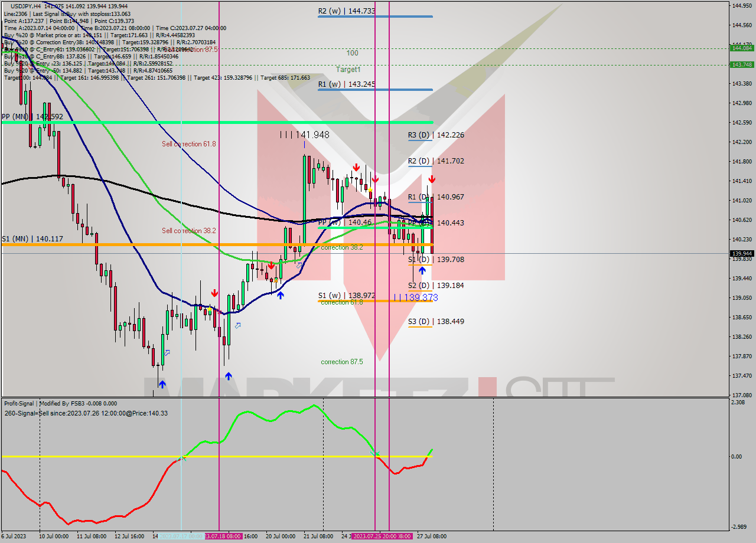Click the R2 (w) | 144.733 pivot label
The image size is (756, 543).
[346, 11]
